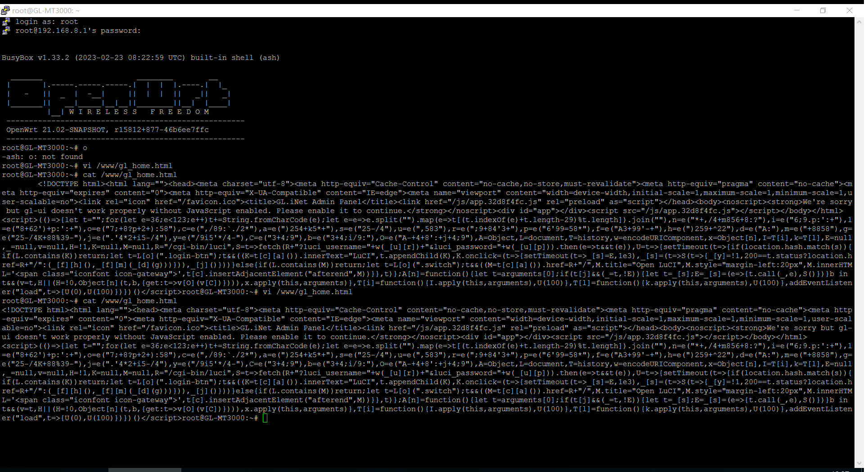Click the "login as: root" text

click(x=46, y=22)
